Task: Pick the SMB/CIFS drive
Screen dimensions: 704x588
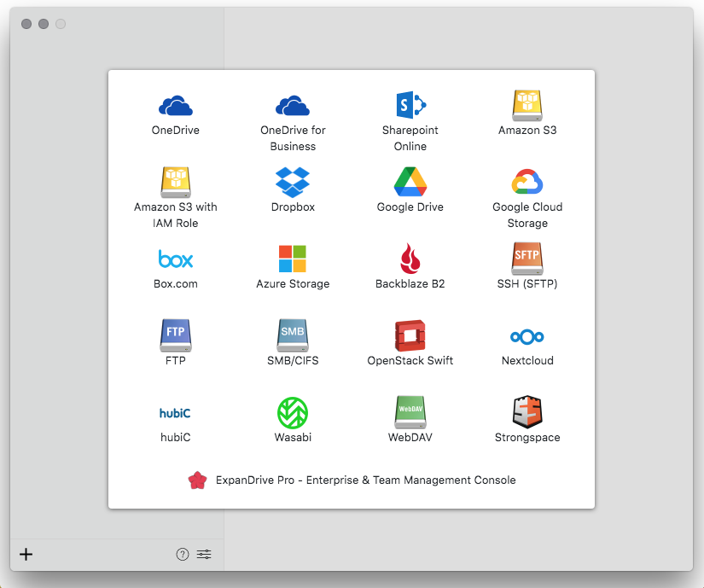Action: [293, 336]
